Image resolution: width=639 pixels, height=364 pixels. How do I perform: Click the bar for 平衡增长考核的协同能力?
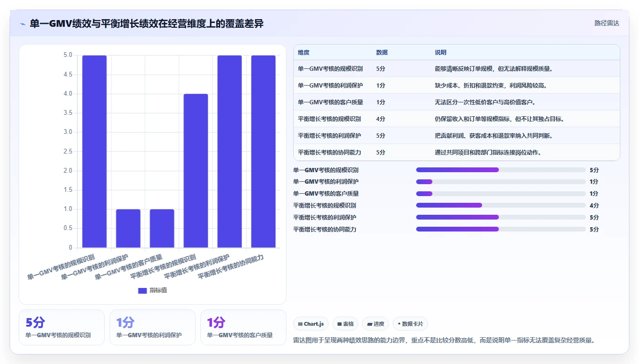click(264, 152)
